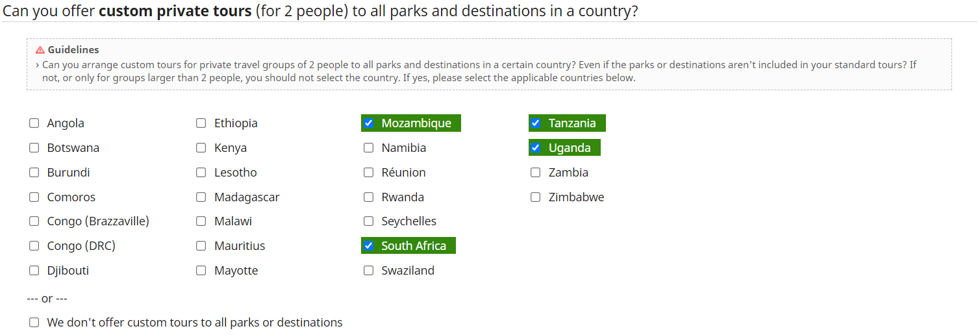Tick the Madagascar checkbox
Screen dimensions: 980x335
pyautogui.click(x=201, y=197)
